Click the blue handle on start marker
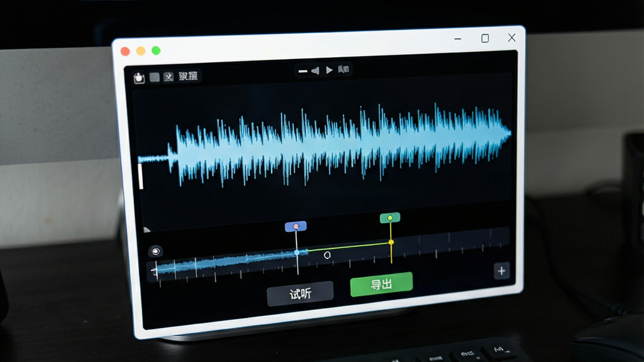Viewport: 644px width, 362px height. point(297,253)
